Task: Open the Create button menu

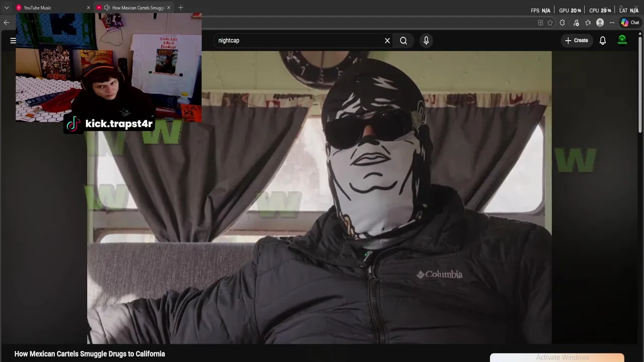Action: [x=577, y=41]
